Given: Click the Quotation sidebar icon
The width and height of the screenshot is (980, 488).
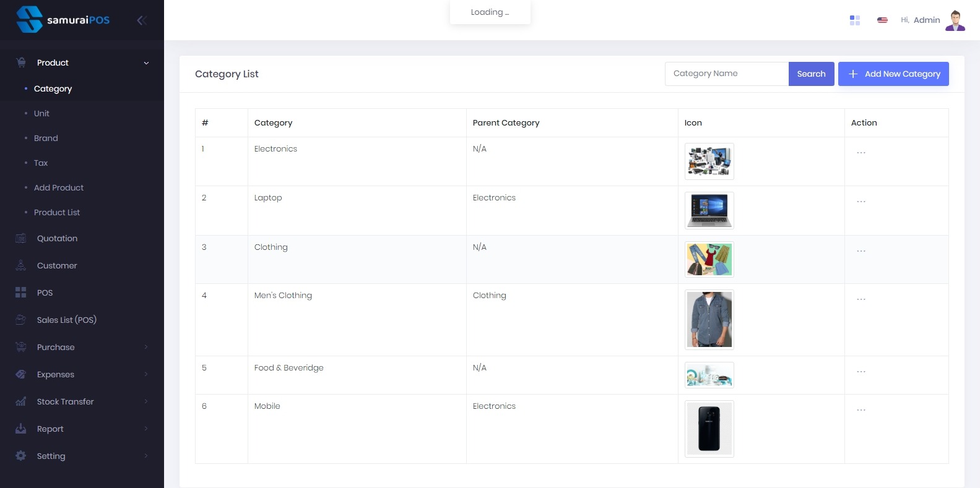Looking at the screenshot, I should [21, 238].
